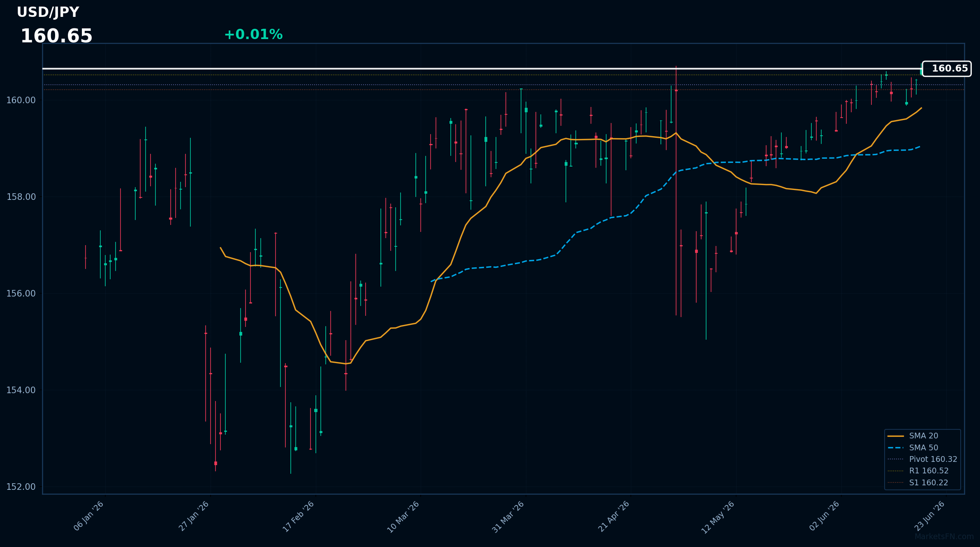This screenshot has width=980, height=547.
Task: Click the 158.00 y-axis label
Action: point(21,197)
